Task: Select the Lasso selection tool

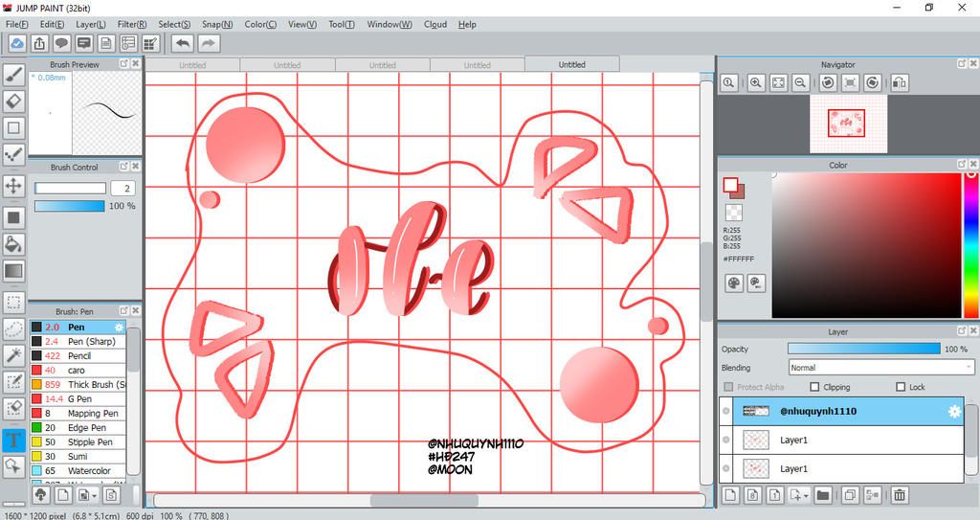Action: pyautogui.click(x=13, y=329)
